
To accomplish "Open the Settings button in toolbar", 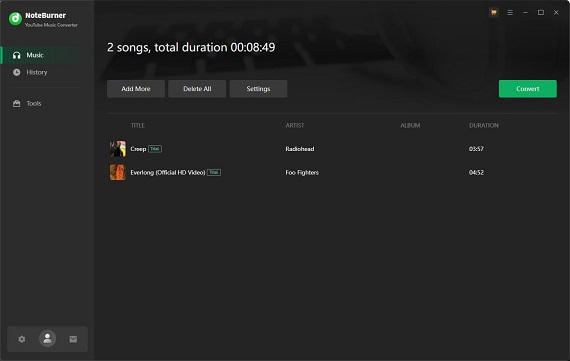I will tap(258, 89).
